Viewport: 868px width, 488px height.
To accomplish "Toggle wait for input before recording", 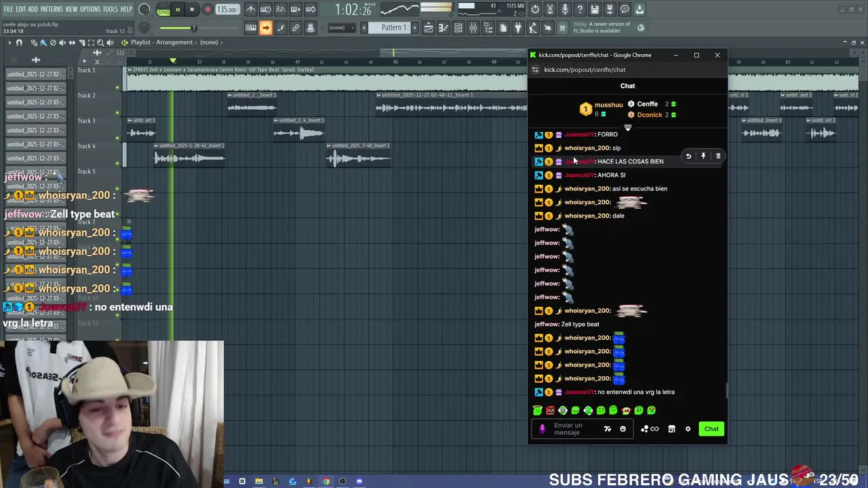I will (x=266, y=9).
